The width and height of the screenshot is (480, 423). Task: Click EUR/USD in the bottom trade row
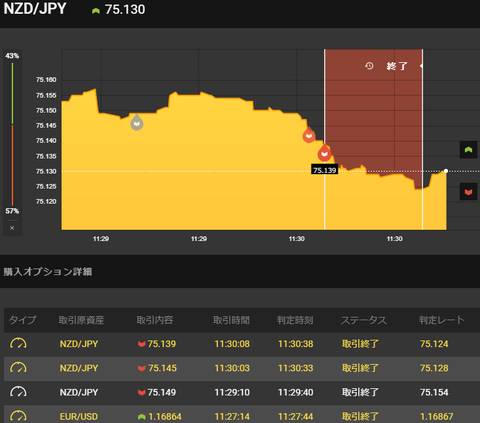(79, 417)
